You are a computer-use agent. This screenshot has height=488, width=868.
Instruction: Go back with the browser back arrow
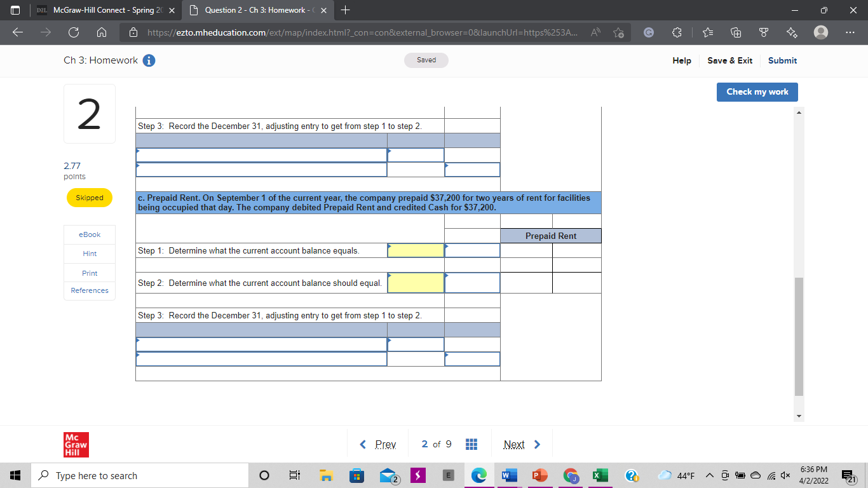(17, 32)
